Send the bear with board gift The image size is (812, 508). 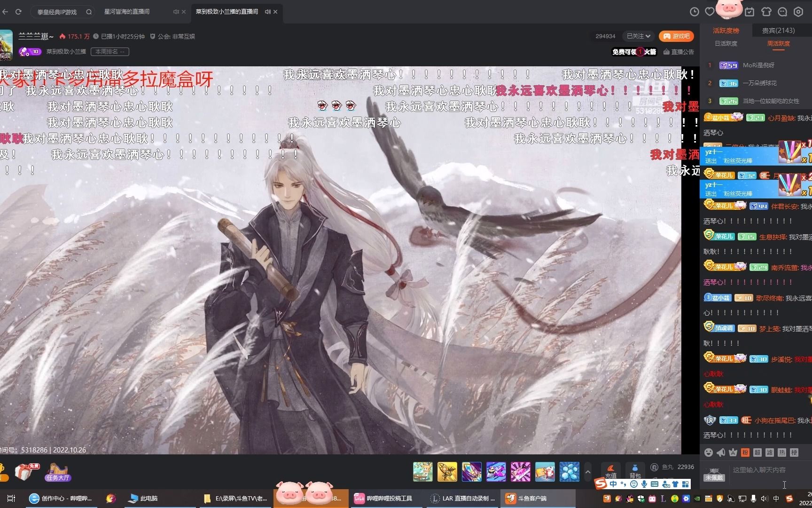click(545, 472)
